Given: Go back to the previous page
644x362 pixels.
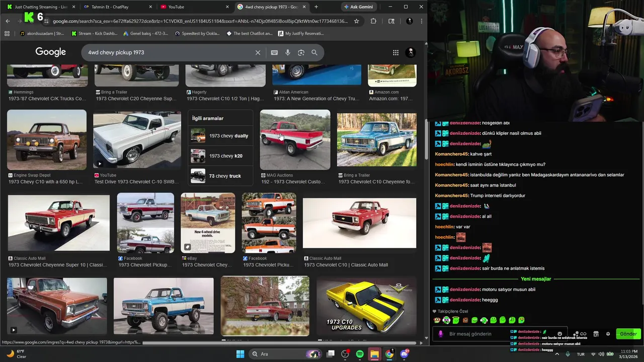Looking at the screenshot, I should point(8,21).
